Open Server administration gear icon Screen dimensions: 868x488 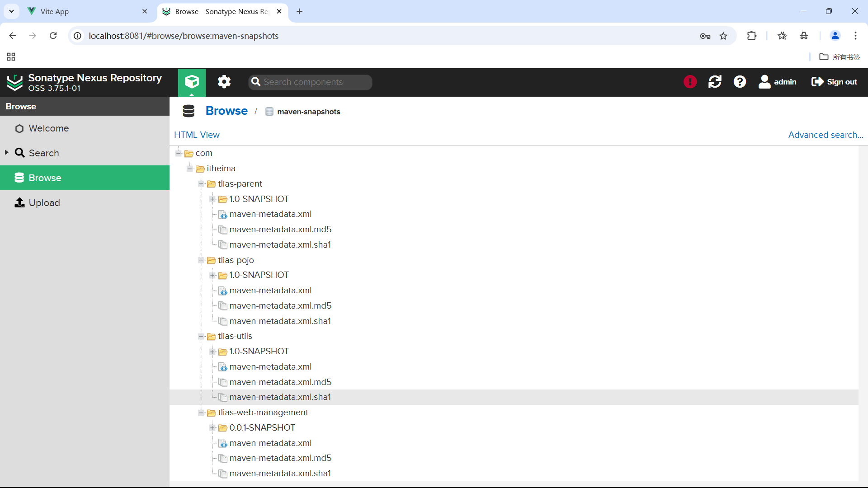(x=224, y=82)
